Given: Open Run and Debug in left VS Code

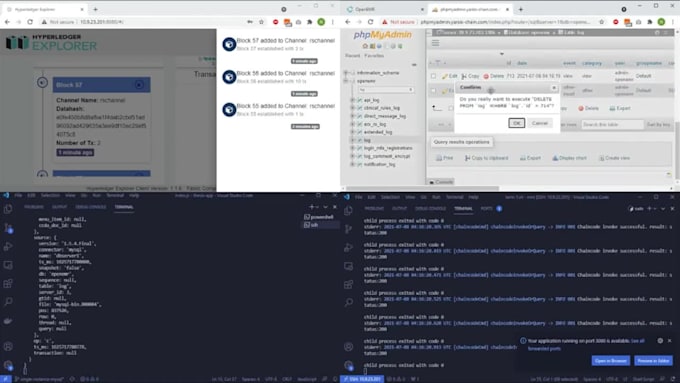Looking at the screenshot, I should pyautogui.click(x=8, y=247).
